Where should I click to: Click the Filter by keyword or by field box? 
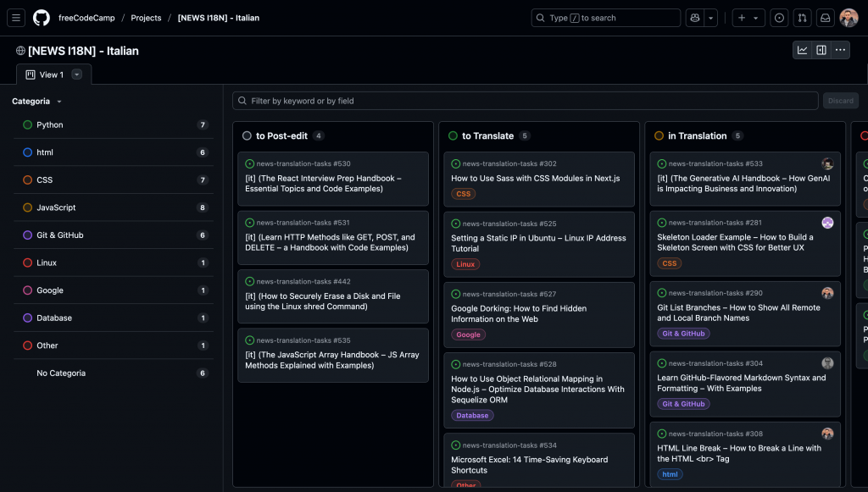coord(526,101)
